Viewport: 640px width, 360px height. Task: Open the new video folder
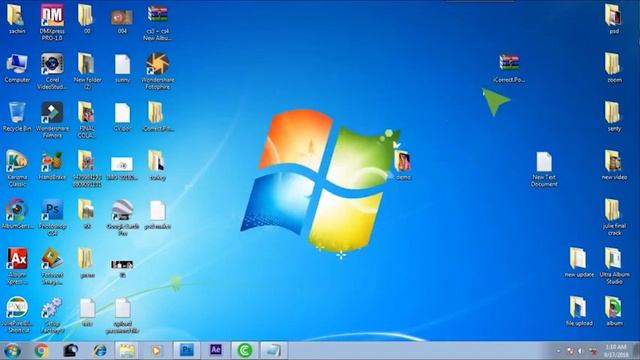[x=614, y=165]
